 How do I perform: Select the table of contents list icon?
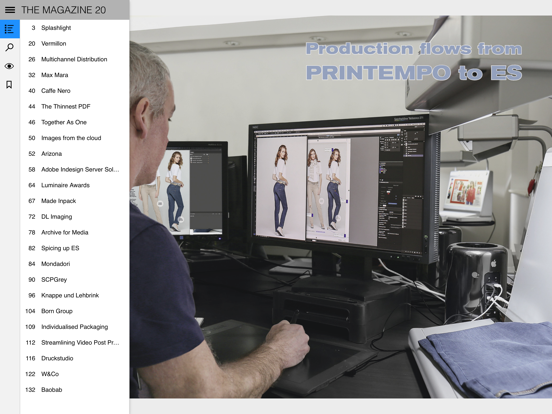(10, 29)
